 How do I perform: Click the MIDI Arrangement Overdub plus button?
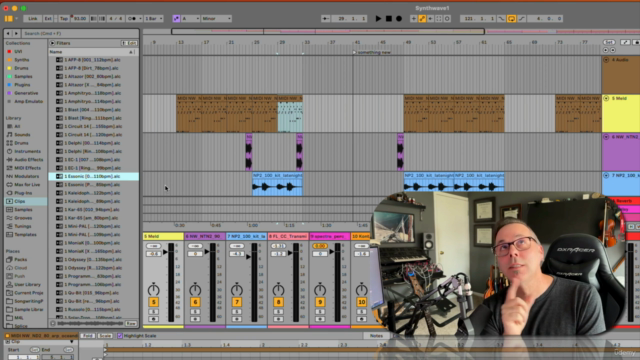click(413, 18)
